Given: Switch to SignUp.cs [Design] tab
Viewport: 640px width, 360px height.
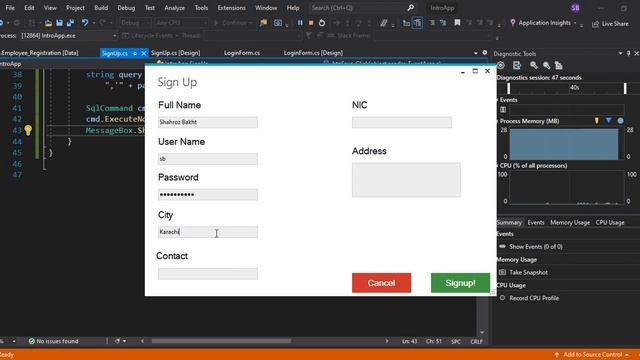Looking at the screenshot, I should coord(176,53).
